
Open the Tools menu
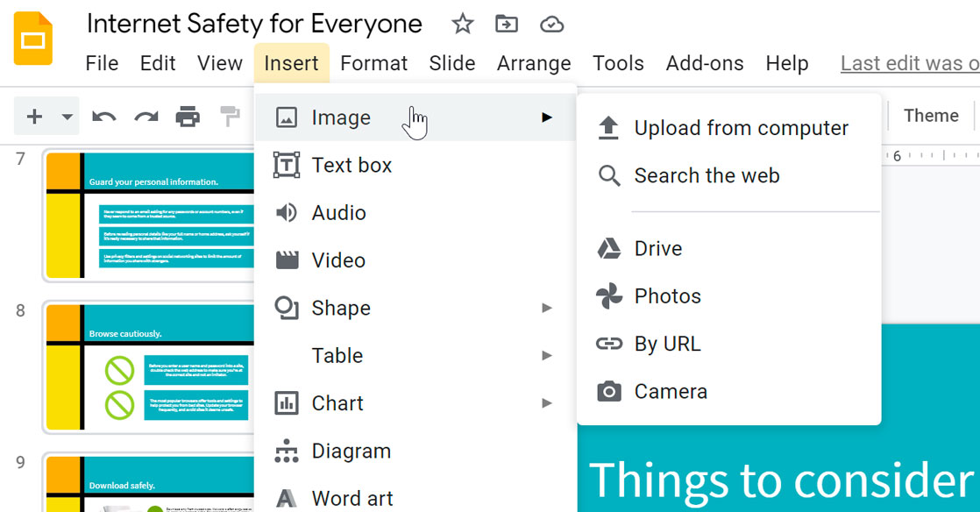(x=618, y=63)
